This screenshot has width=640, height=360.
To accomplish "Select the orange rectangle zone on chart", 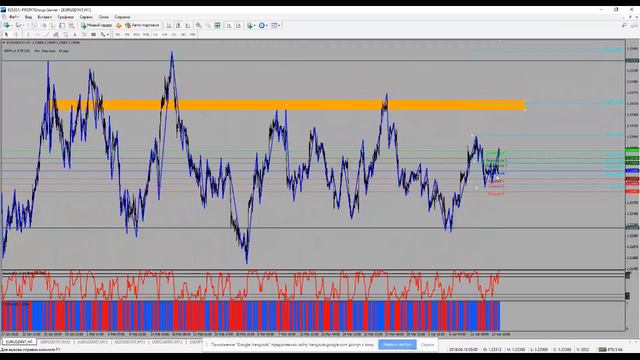I will 288,105.
